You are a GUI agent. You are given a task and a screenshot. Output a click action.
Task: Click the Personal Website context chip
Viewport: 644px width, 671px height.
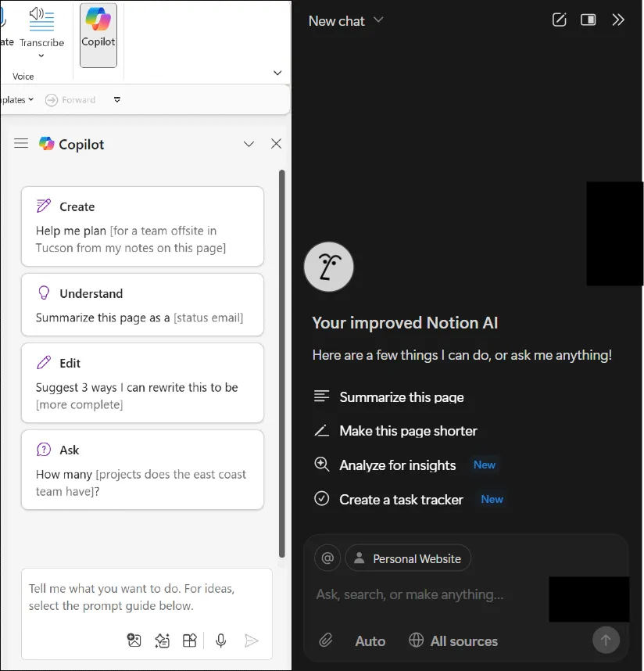pos(408,558)
